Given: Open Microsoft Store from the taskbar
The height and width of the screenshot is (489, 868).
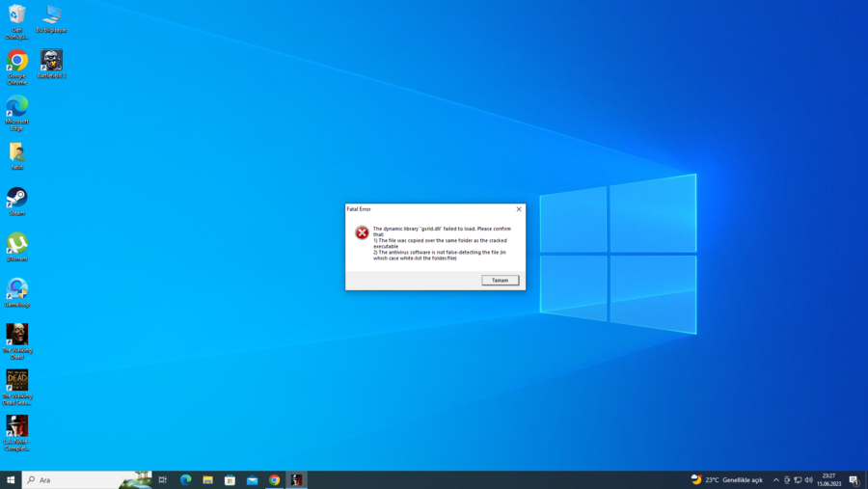Looking at the screenshot, I should click(230, 480).
